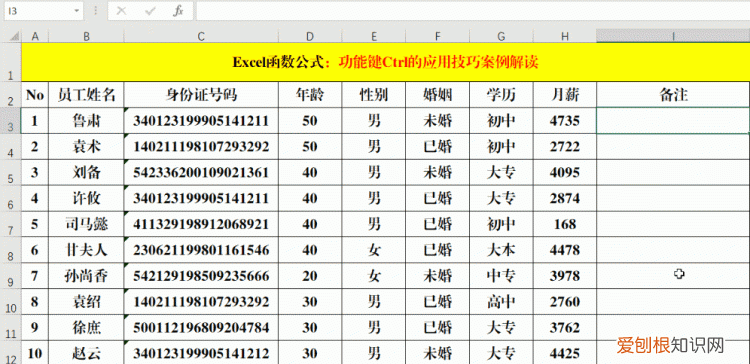Select salary cell 3762
Image resolution: width=750 pixels, height=364 pixels.
coord(565,328)
